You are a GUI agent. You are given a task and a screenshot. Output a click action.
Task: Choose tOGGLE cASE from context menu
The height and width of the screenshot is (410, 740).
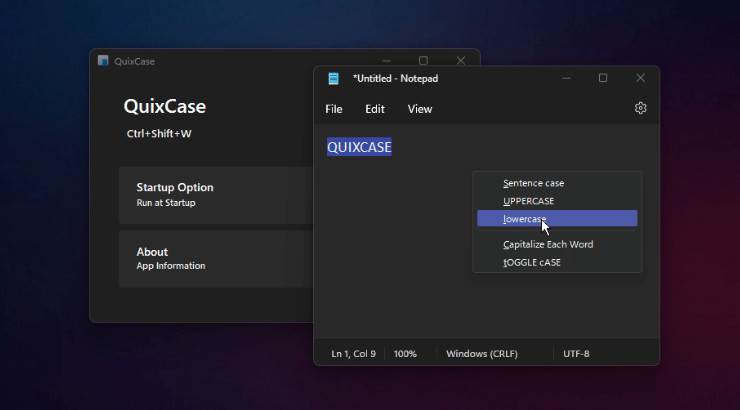557,262
